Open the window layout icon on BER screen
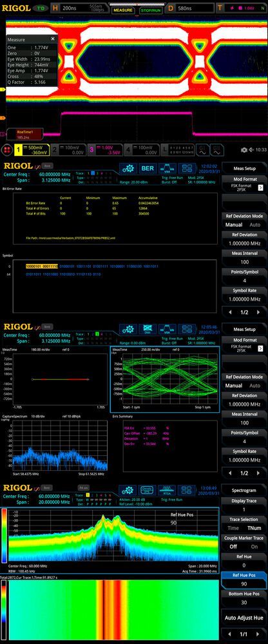This screenshot has height=644, width=268. coord(187,168)
